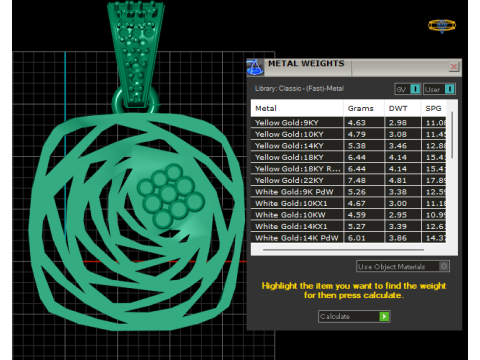Select the White Gold:10KX1 row

pos(349,203)
